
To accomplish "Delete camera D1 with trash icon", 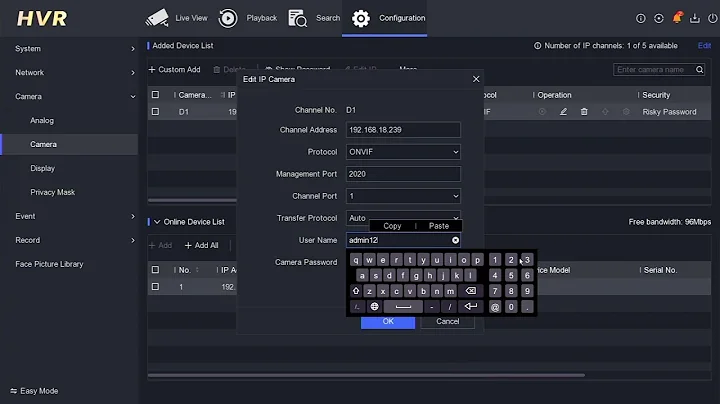I will click(x=584, y=112).
